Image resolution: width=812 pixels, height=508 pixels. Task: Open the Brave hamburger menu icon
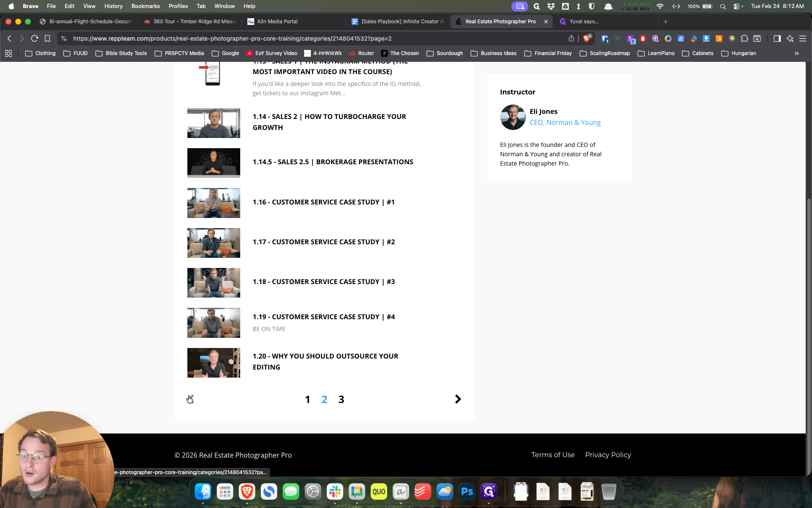(x=802, y=39)
